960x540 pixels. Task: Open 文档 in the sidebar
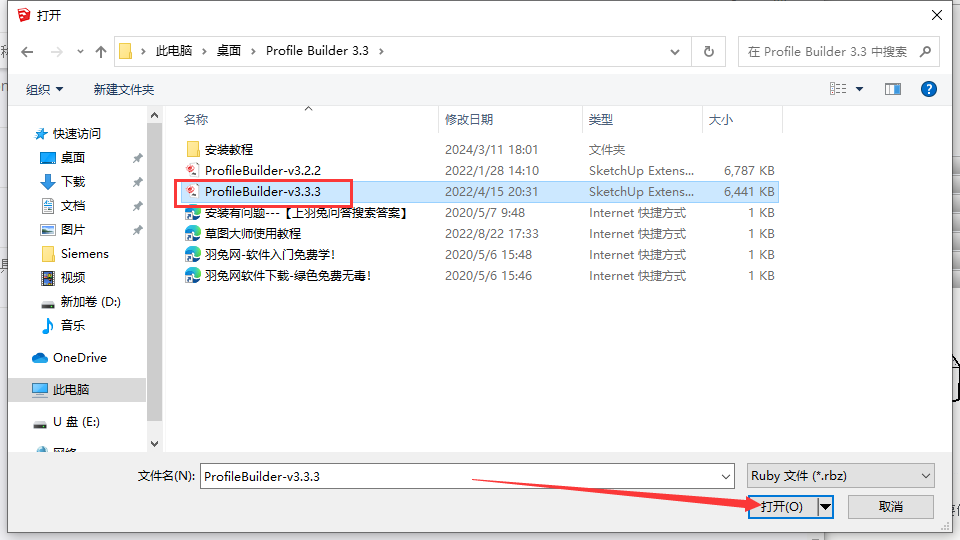73,206
